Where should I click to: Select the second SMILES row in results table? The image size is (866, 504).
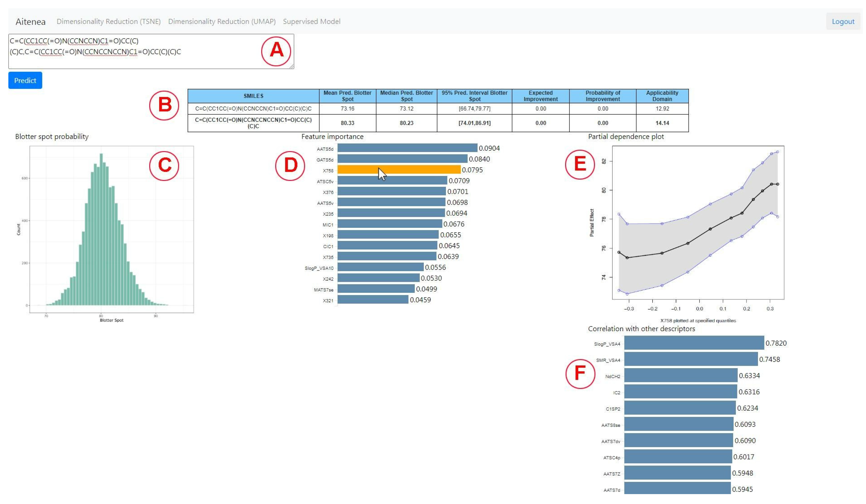[x=253, y=123]
